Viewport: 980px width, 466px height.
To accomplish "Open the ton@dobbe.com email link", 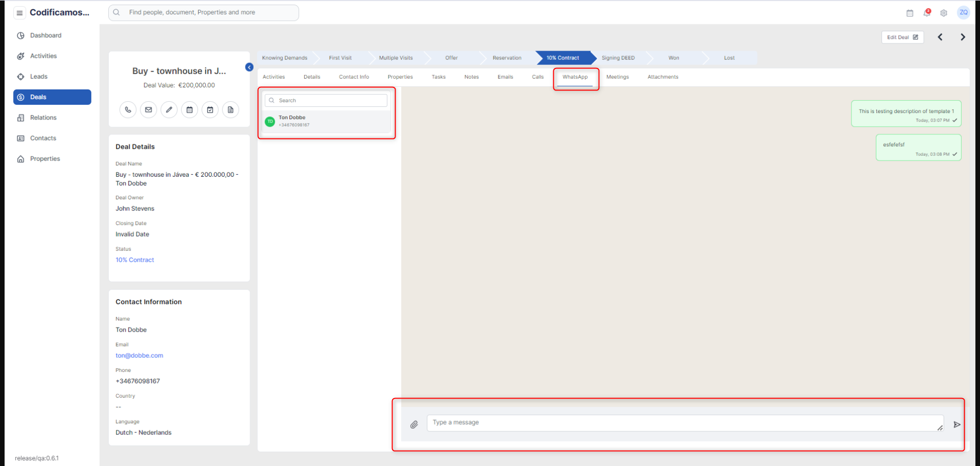I will pyautogui.click(x=139, y=356).
